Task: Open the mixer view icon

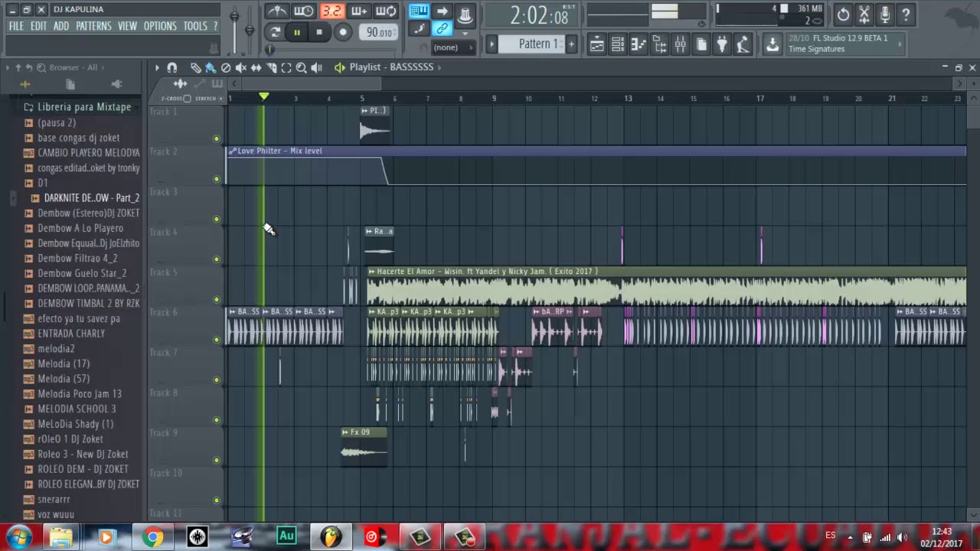Action: pyautogui.click(x=680, y=44)
